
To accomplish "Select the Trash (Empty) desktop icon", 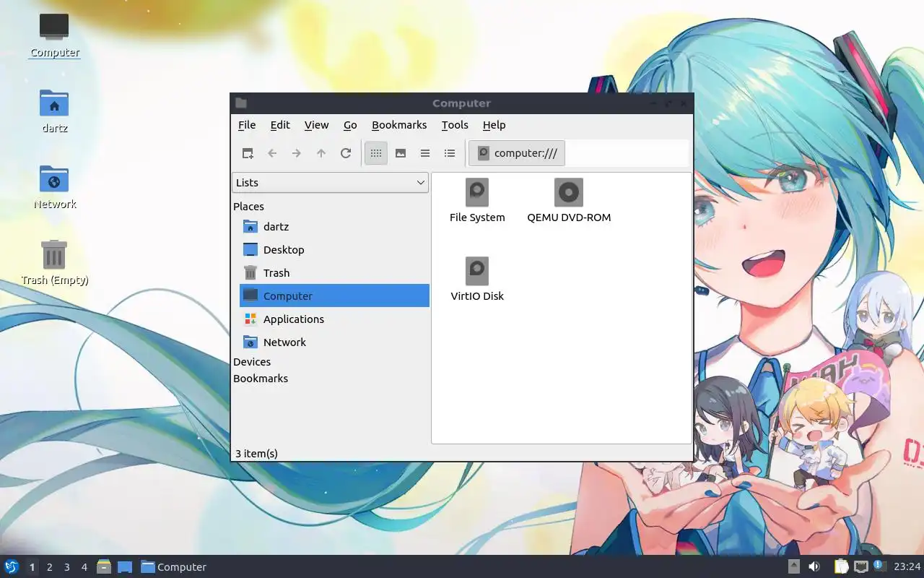I will (x=54, y=263).
